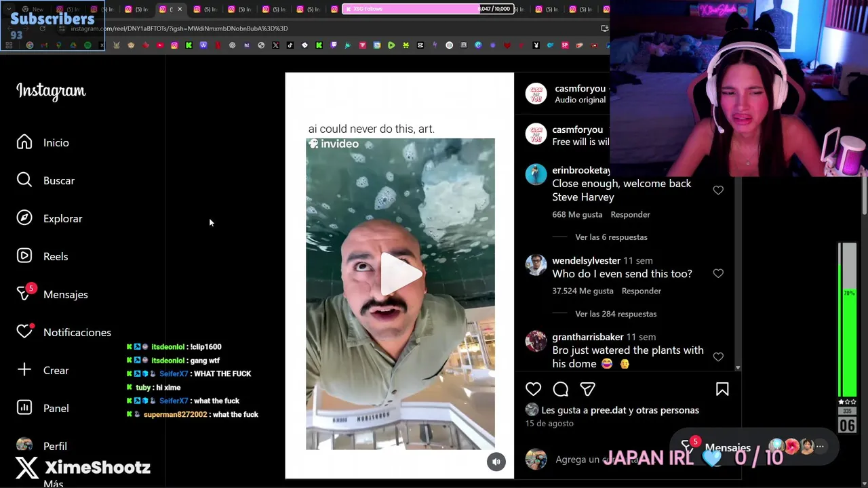Open YouTube bookmark

pyautogui.click(x=160, y=45)
